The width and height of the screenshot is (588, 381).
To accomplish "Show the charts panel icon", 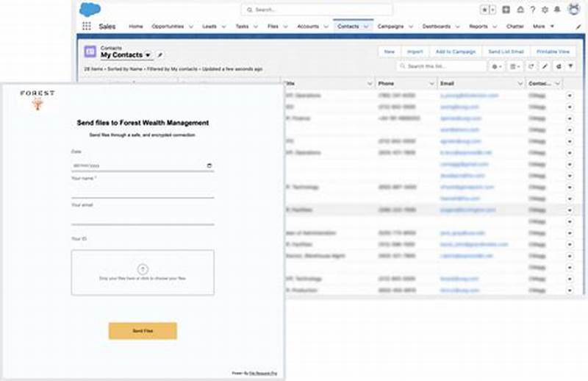I will click(559, 66).
